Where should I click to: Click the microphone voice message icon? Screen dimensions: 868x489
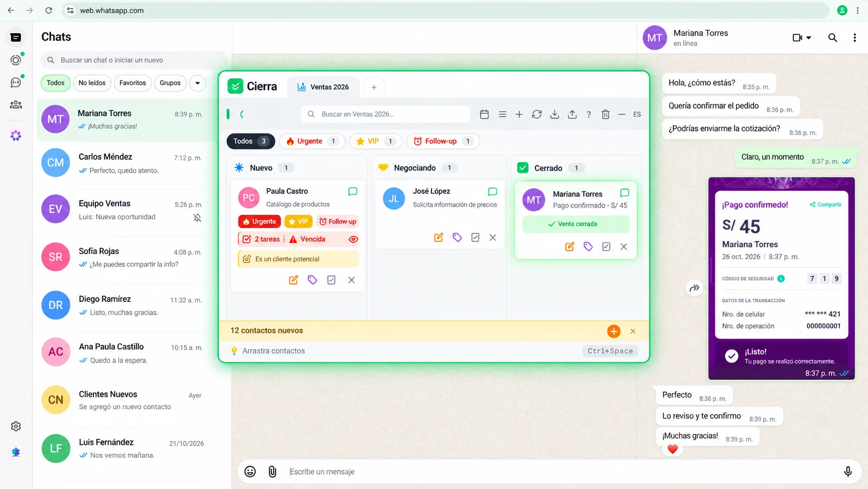tap(848, 471)
